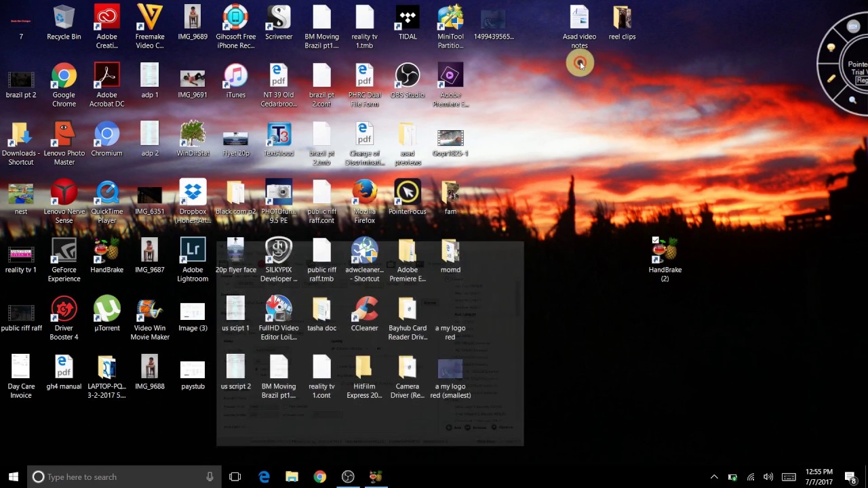Click PointerFocus magnifier tool
This screenshot has height=488, width=868.
pos(852,100)
